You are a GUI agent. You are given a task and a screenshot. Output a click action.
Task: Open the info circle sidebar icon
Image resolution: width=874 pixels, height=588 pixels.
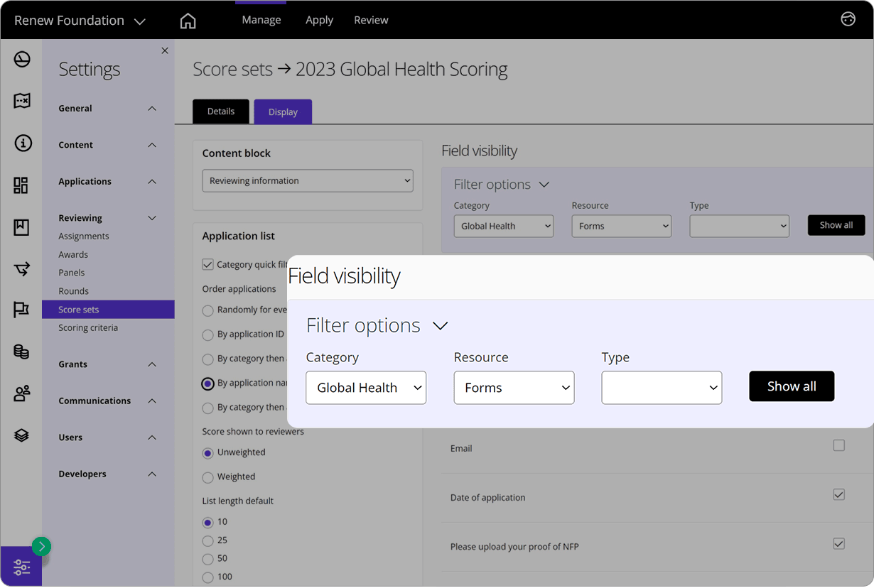point(22,143)
